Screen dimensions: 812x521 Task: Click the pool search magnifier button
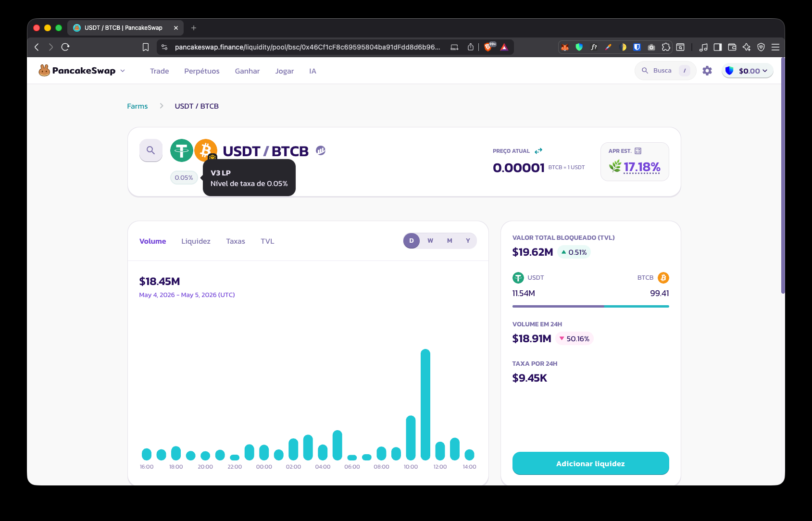(151, 150)
